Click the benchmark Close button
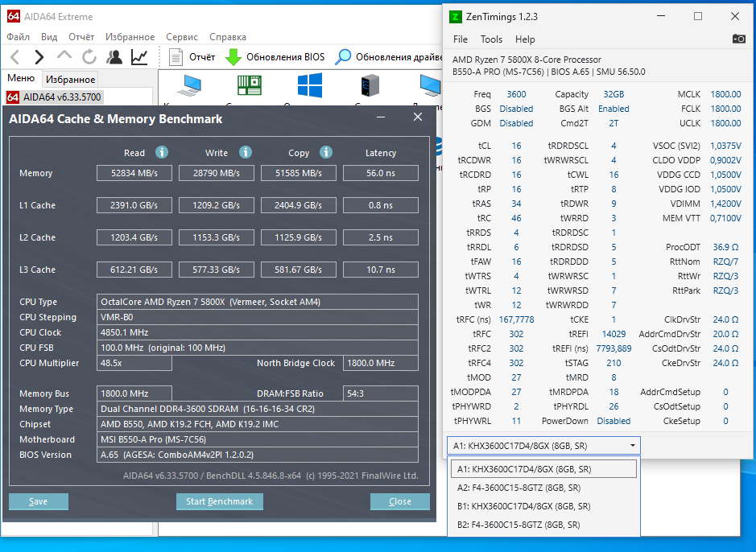This screenshot has height=552, width=756. [399, 501]
